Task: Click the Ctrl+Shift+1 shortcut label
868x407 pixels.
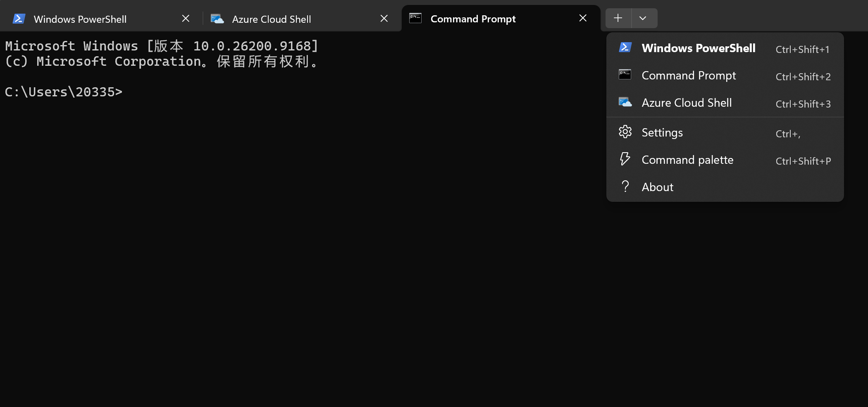Action: (802, 50)
